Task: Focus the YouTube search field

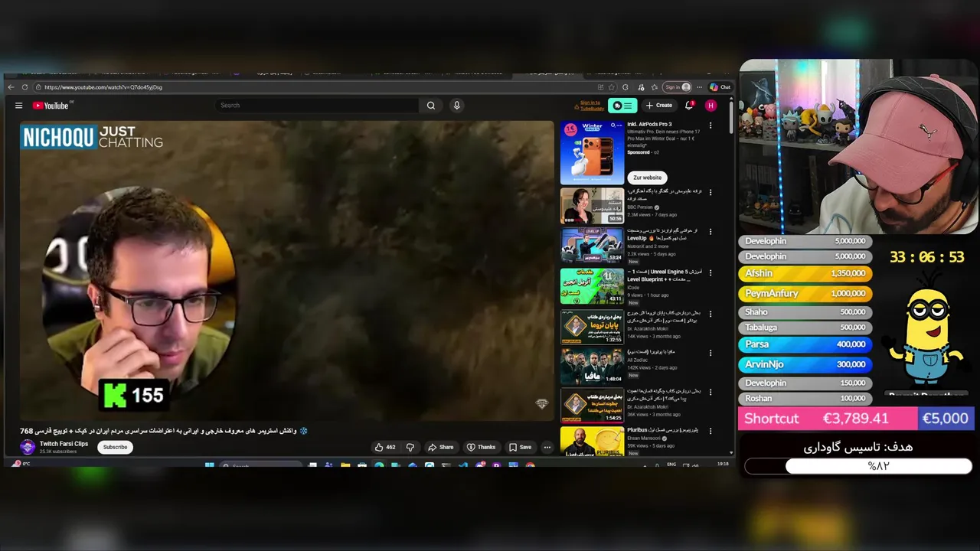Action: click(317, 106)
